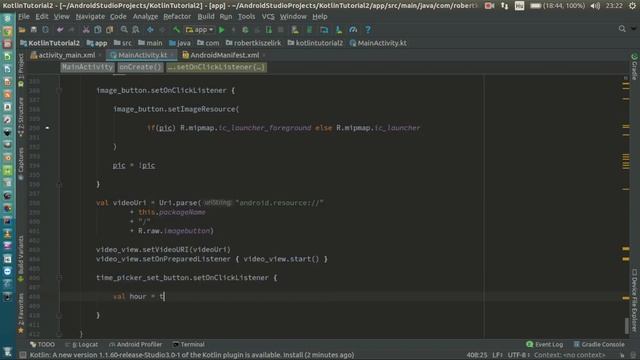Click the app breadcrumb folder

point(97,43)
